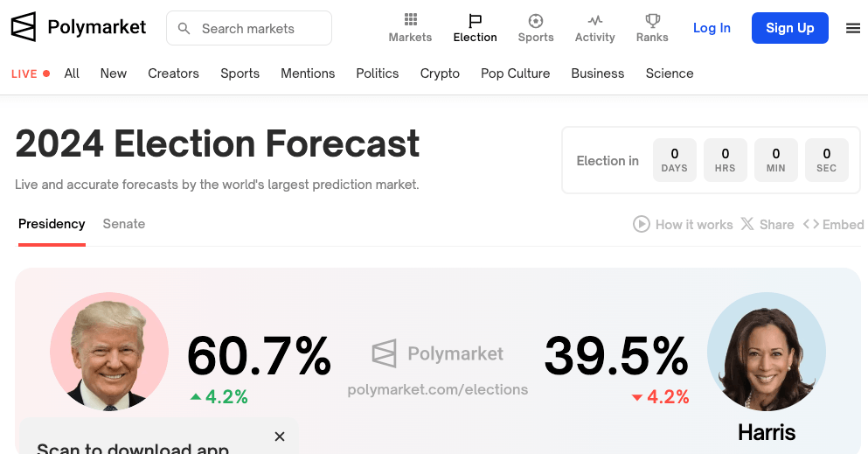View the Activity pulse icon
The height and width of the screenshot is (454, 868).
594,20
